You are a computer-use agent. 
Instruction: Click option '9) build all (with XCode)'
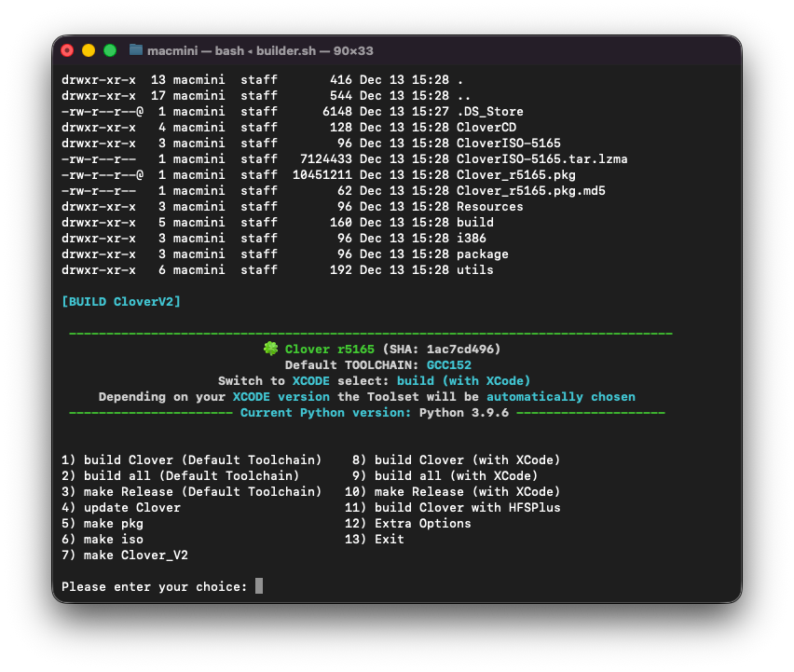(445, 475)
